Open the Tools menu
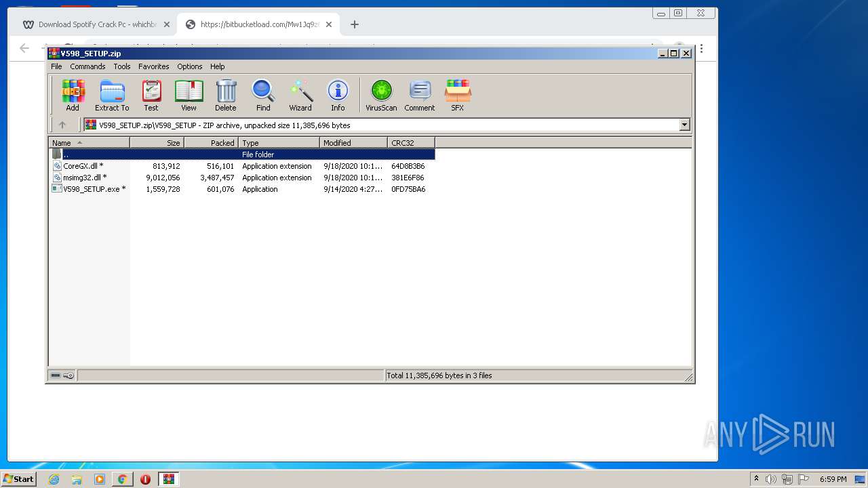The height and width of the screenshot is (488, 868). (x=122, y=66)
